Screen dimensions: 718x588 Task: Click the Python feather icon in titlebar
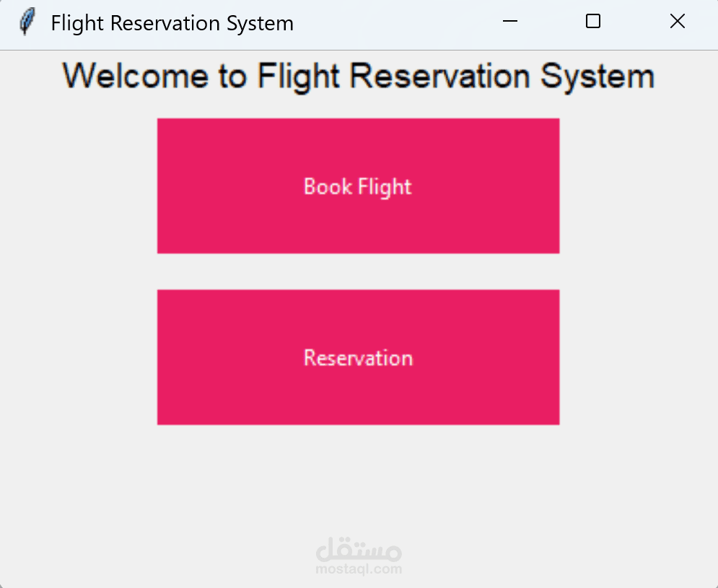pyautogui.click(x=27, y=21)
